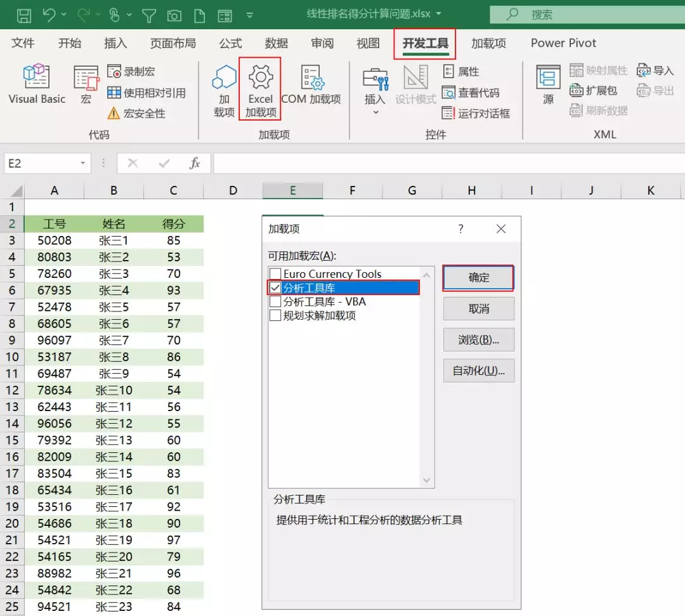Open touch mode dropdown arrow
685x616 pixels.
[129, 15]
